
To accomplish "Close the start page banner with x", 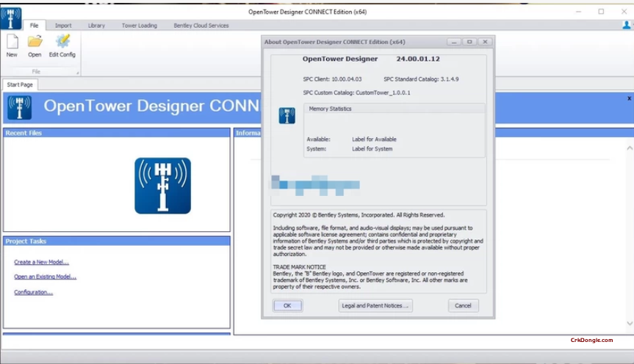I will [629, 98].
